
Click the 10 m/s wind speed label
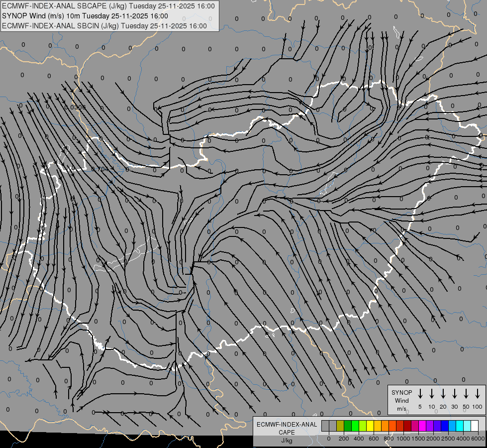431,407
